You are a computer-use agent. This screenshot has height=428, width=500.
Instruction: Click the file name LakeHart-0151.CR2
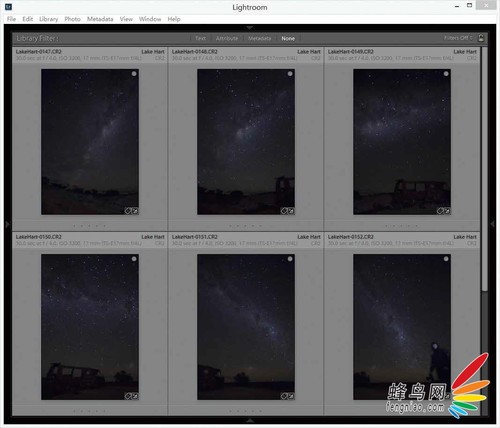(x=195, y=237)
